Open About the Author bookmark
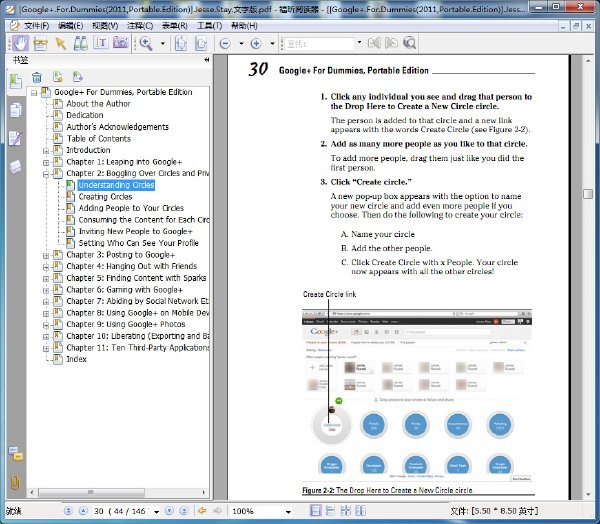Screen dimensions: 600x524 [x=98, y=104]
